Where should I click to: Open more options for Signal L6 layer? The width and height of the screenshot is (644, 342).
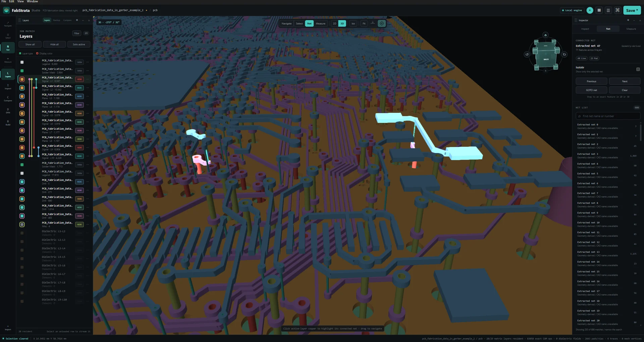[88, 122]
